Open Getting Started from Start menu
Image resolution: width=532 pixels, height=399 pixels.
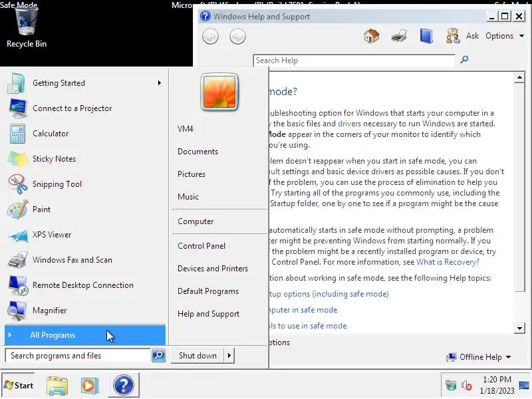pyautogui.click(x=85, y=83)
